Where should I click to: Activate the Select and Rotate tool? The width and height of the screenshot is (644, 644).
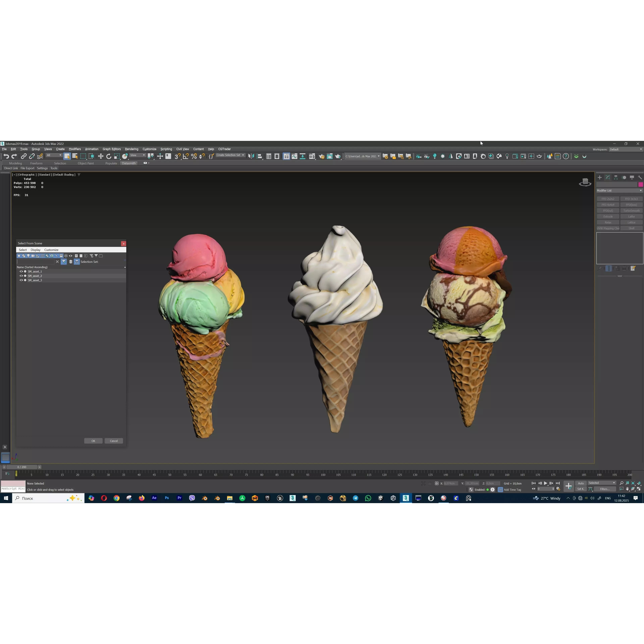[109, 156]
